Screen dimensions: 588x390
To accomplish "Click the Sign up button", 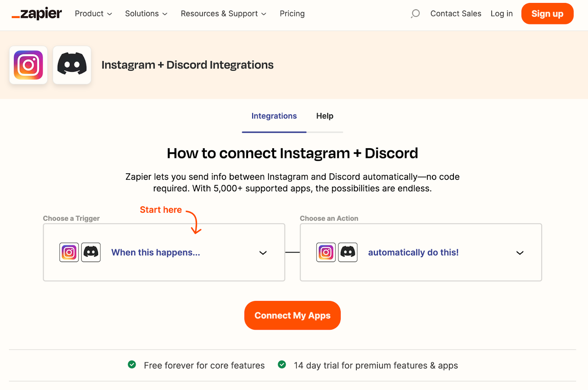I will click(547, 14).
